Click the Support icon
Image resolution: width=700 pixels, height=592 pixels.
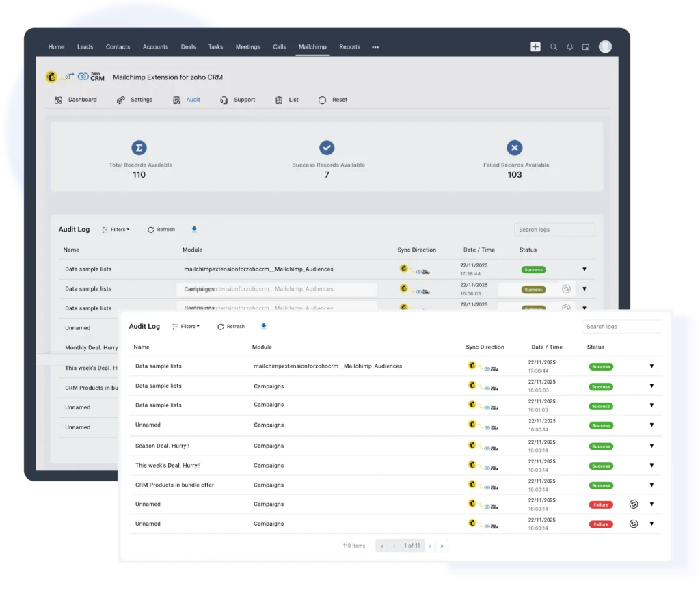[224, 99]
